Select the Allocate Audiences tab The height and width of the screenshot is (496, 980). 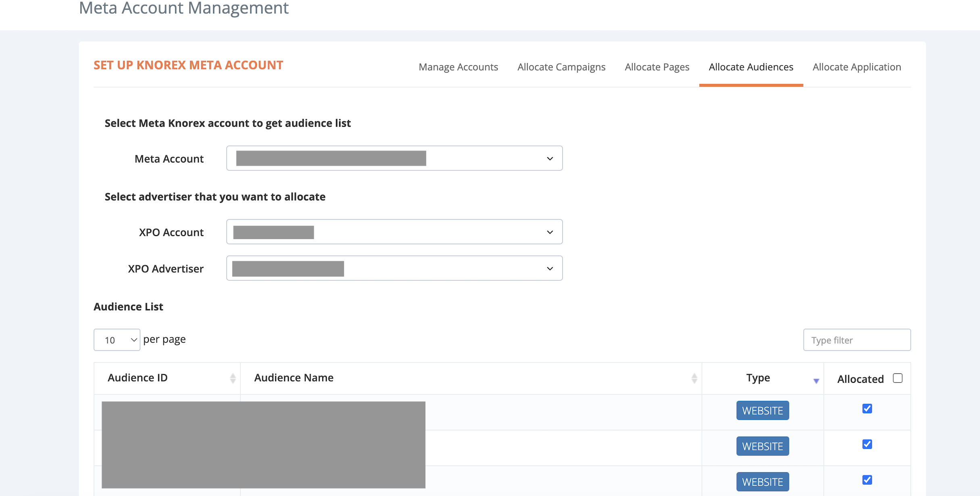pos(751,67)
